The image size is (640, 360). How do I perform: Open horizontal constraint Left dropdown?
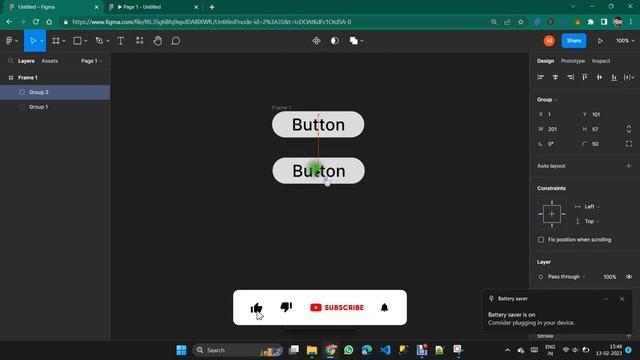pyautogui.click(x=592, y=207)
